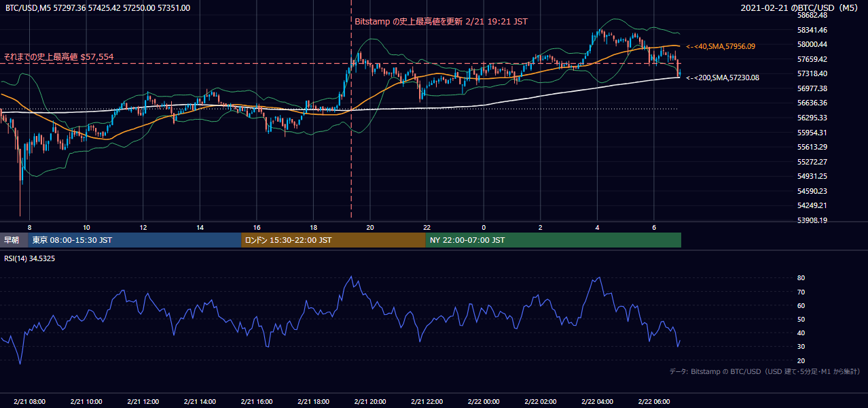The height and width of the screenshot is (408, 868).
Task: Click RSI scale value 70
Action: tap(801, 292)
